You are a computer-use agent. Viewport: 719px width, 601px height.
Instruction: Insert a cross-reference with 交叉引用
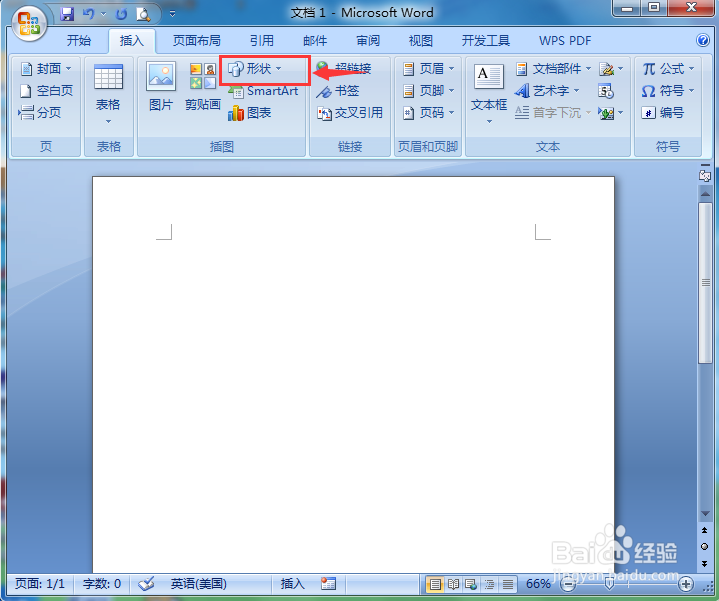pos(350,113)
